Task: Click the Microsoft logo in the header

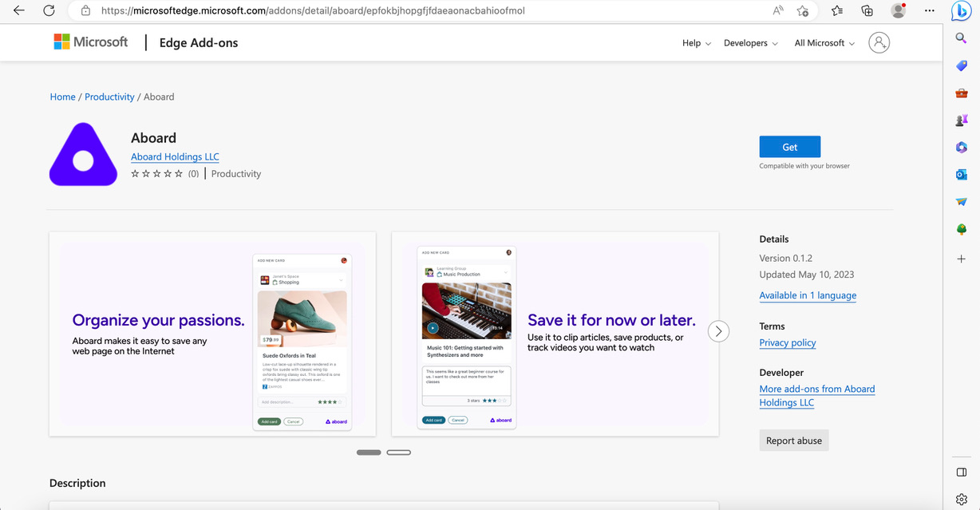Action: pos(91,42)
